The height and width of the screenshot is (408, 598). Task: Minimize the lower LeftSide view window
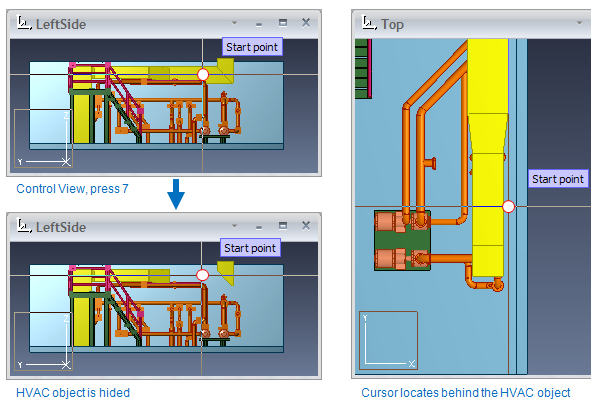[259, 227]
